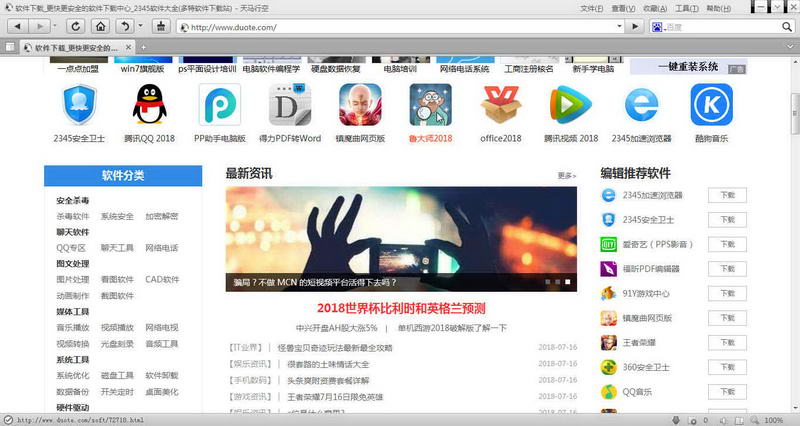
Task: Click 下载 button for 爱奇艺（PPS影音）
Action: click(727, 244)
